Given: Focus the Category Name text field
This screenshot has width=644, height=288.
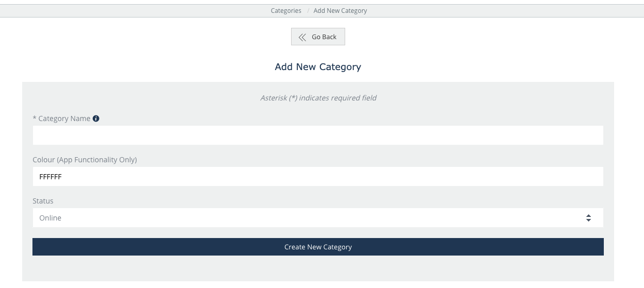Looking at the screenshot, I should click(x=318, y=135).
